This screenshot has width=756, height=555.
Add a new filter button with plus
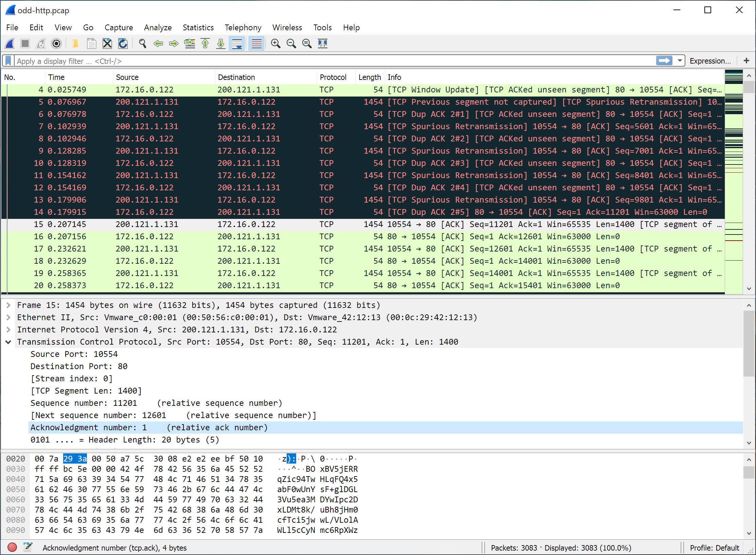point(747,60)
